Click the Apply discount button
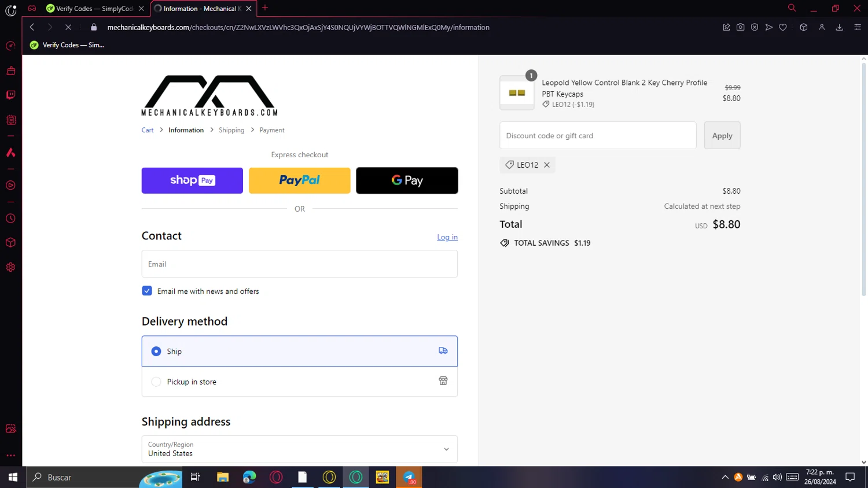This screenshot has height=488, width=868. point(722,135)
